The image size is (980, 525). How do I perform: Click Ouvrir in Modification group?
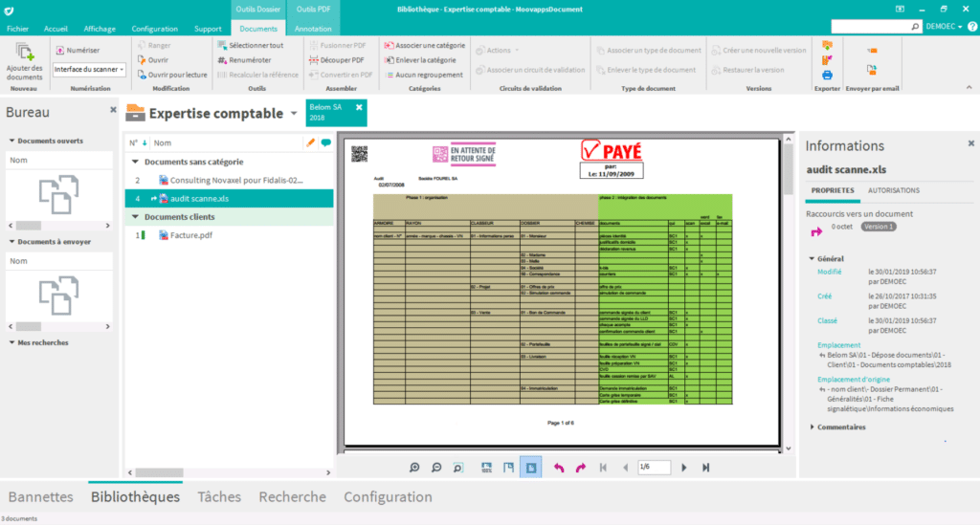[152, 60]
